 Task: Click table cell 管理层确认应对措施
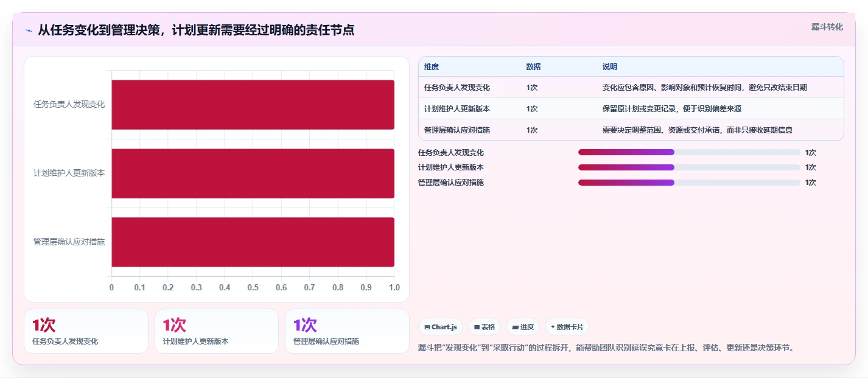click(x=457, y=130)
